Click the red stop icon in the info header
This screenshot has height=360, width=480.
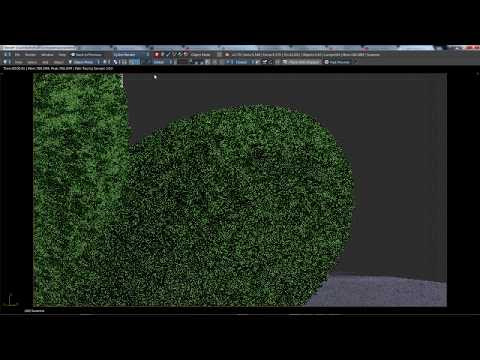[156, 54]
